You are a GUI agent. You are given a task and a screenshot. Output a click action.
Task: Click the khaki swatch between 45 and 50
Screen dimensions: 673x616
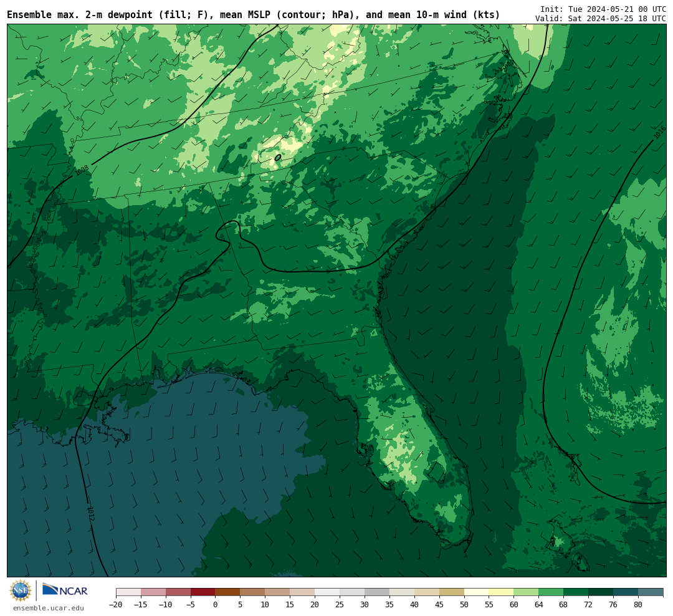[x=452, y=592]
